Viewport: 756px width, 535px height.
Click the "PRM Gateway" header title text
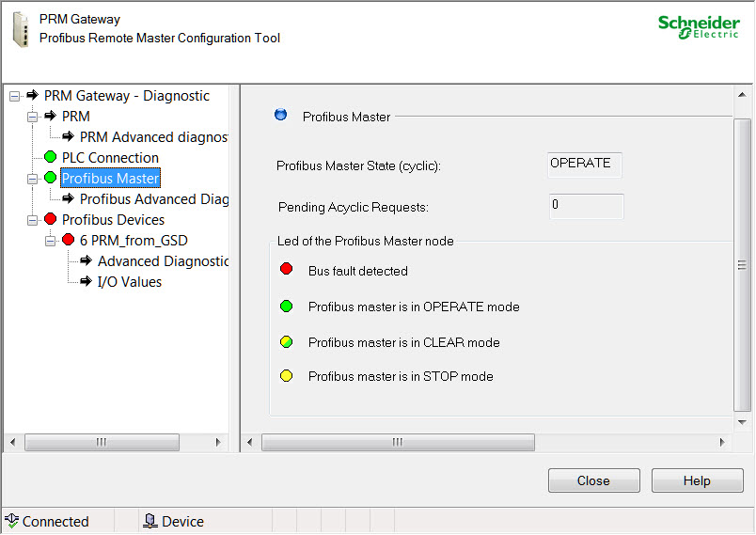pyautogui.click(x=80, y=20)
